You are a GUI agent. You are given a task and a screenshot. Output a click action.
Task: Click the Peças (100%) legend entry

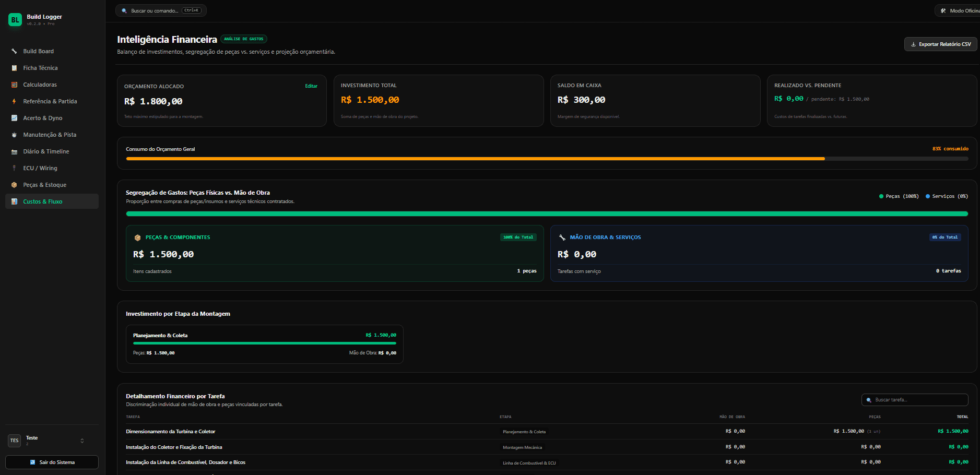click(x=899, y=196)
